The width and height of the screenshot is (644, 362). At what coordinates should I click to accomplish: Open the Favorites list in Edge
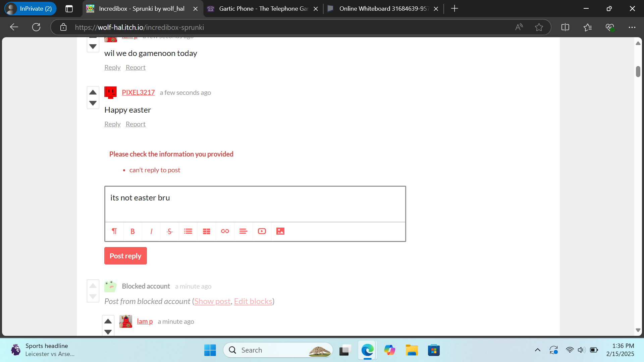click(x=588, y=27)
